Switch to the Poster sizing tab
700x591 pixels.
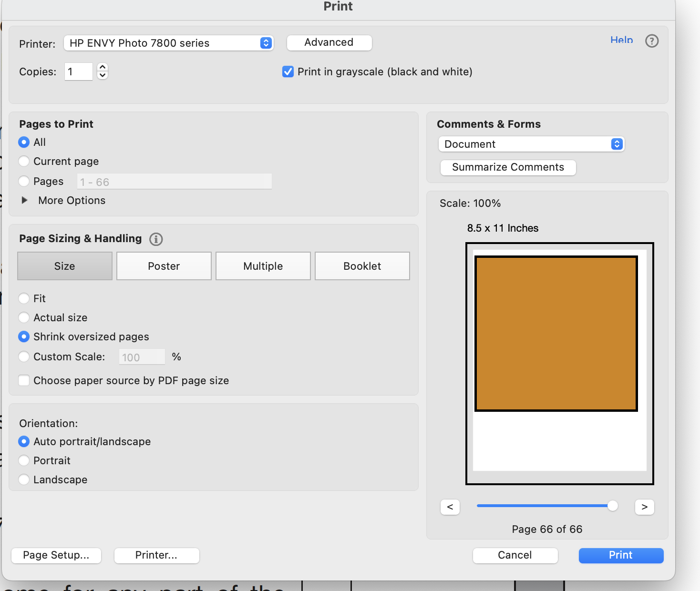164,266
